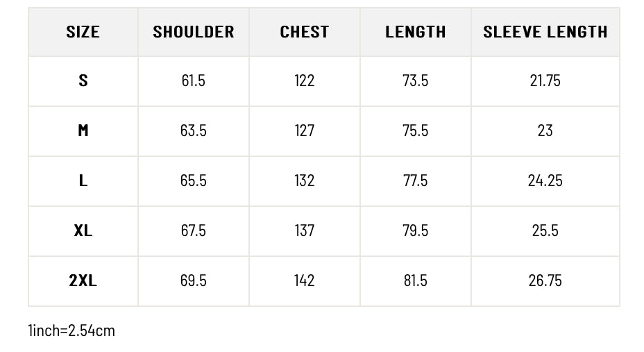Viewport: 644px width, 352px height.
Task: Select the XL size row label
Action: (83, 231)
